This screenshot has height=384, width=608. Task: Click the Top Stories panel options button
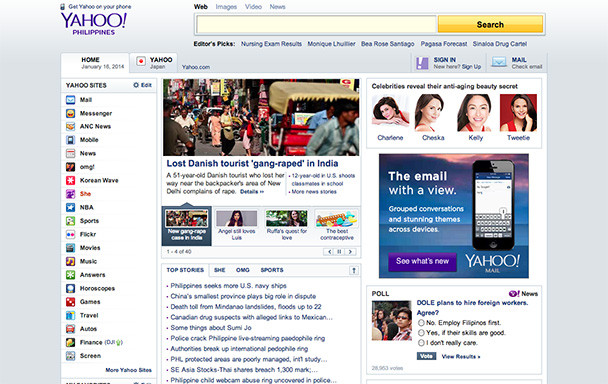(354, 270)
